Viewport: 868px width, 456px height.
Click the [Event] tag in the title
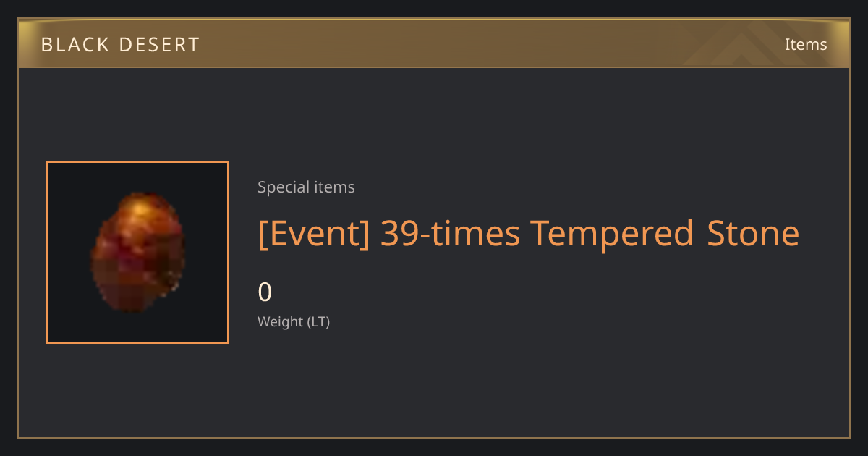pyautogui.click(x=315, y=234)
